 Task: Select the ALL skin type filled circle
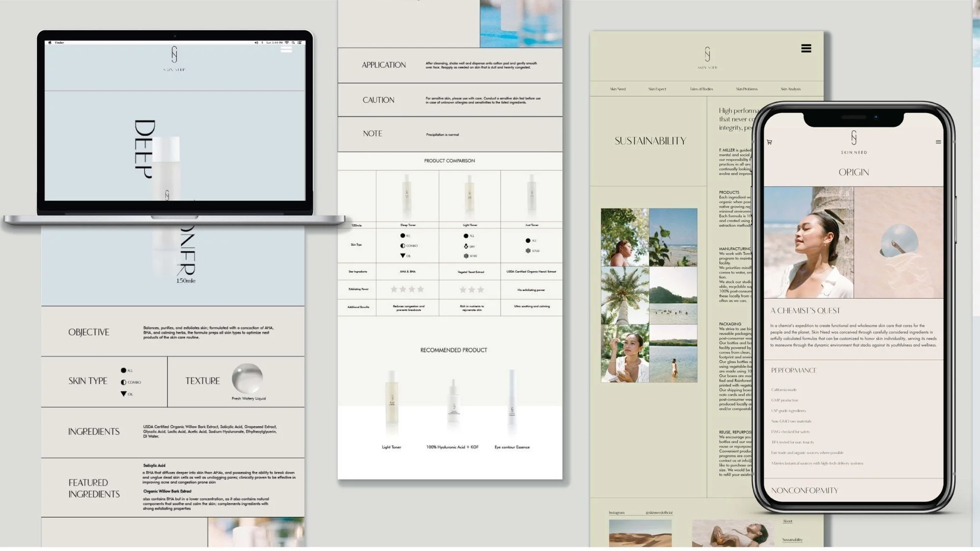(123, 370)
